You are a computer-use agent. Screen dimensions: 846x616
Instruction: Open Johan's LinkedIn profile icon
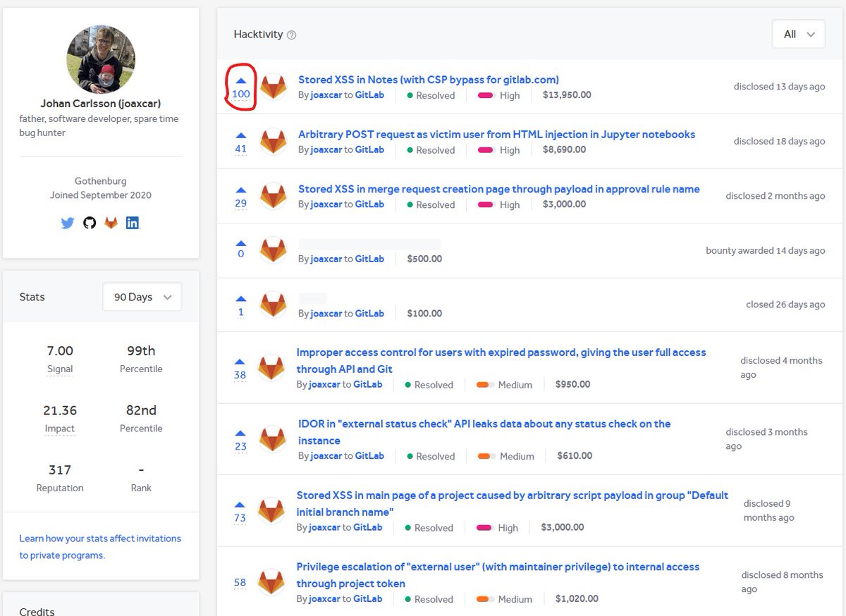(x=133, y=223)
